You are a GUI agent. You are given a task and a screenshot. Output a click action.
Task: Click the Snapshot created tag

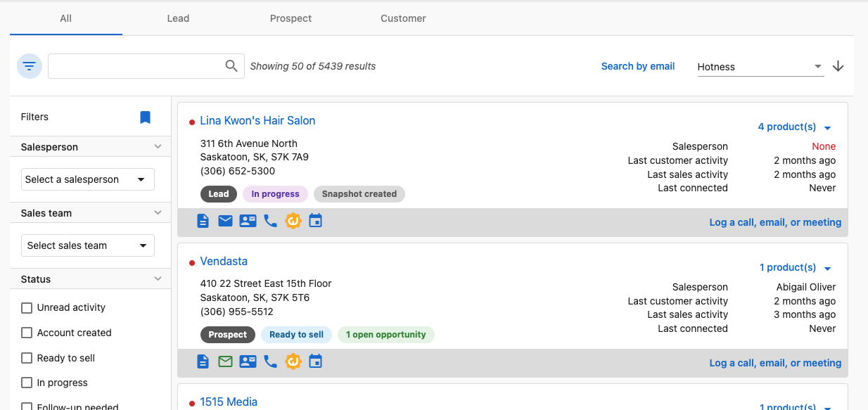[x=359, y=194]
